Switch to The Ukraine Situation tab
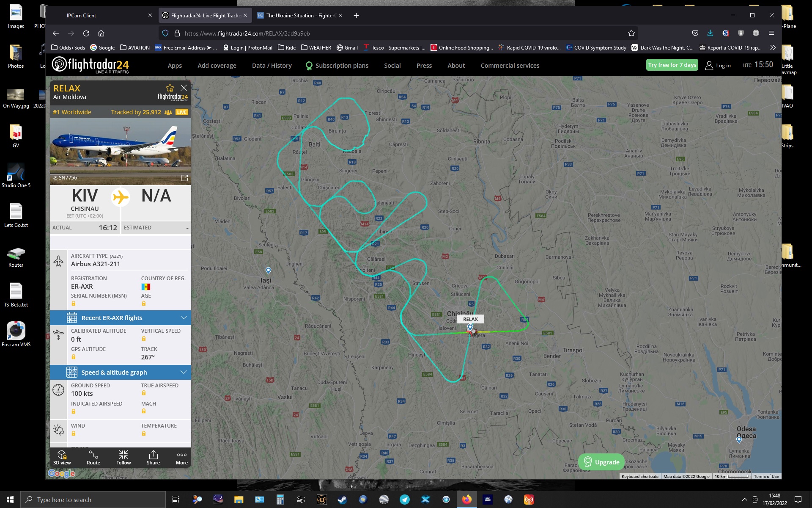Image resolution: width=812 pixels, height=508 pixels. [300, 16]
